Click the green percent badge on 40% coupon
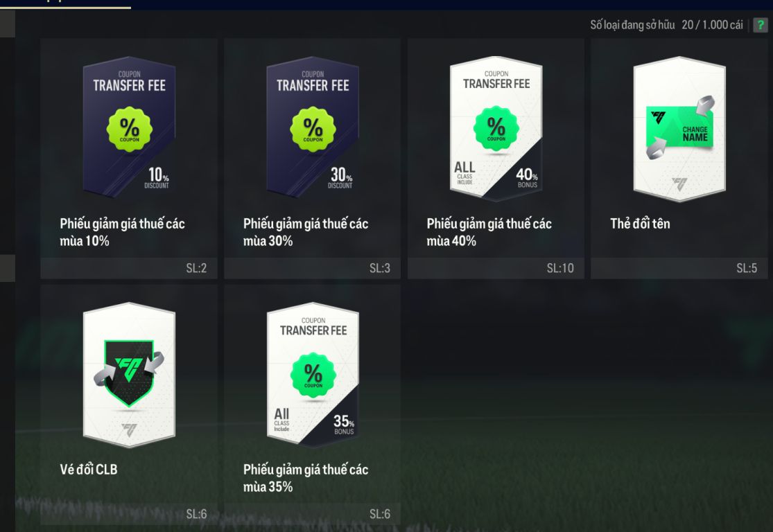773x532 pixels. (496, 129)
